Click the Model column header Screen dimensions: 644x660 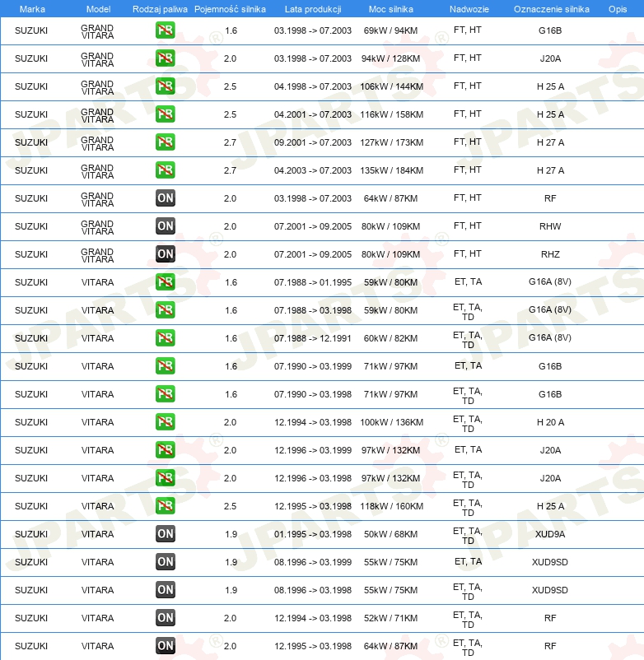click(98, 9)
